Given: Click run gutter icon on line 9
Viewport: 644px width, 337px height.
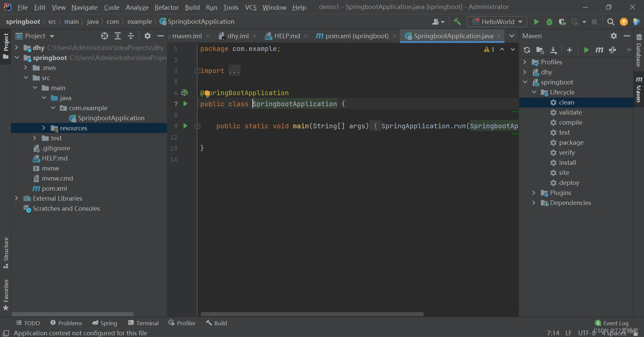Looking at the screenshot, I should click(185, 126).
